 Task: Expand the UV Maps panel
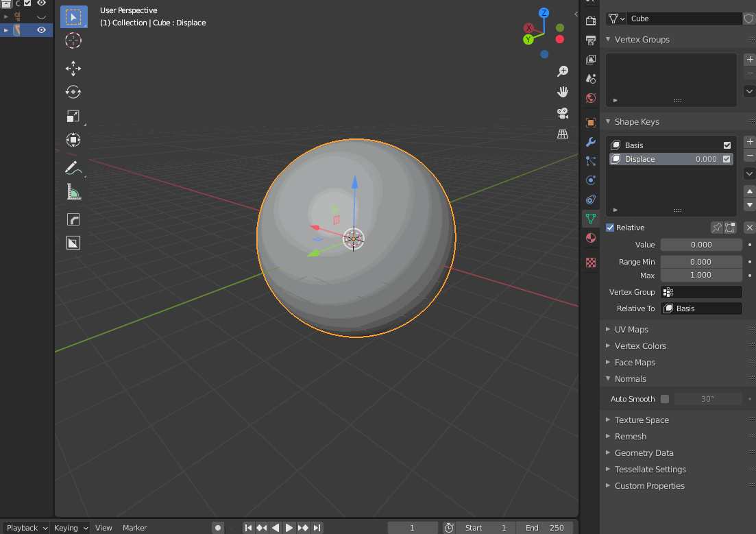pos(608,330)
